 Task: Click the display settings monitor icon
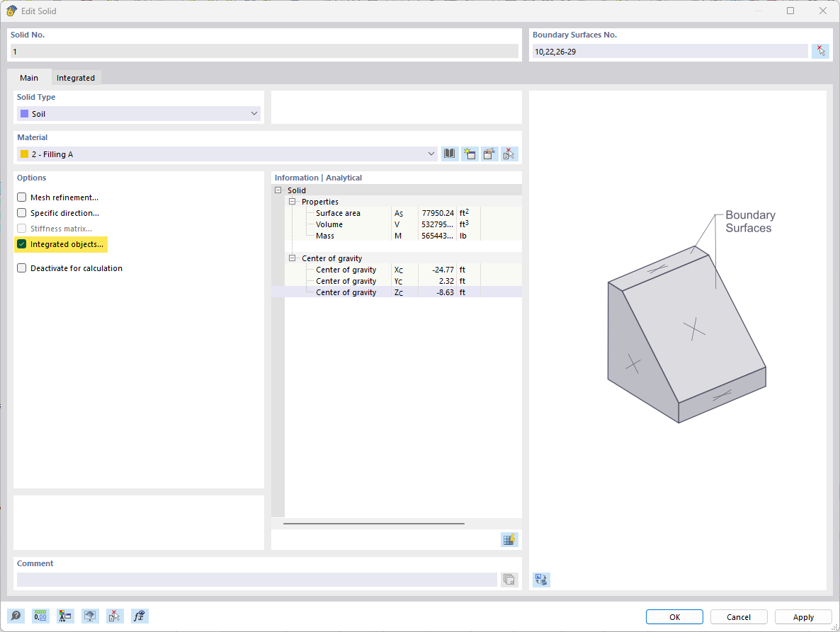90,616
